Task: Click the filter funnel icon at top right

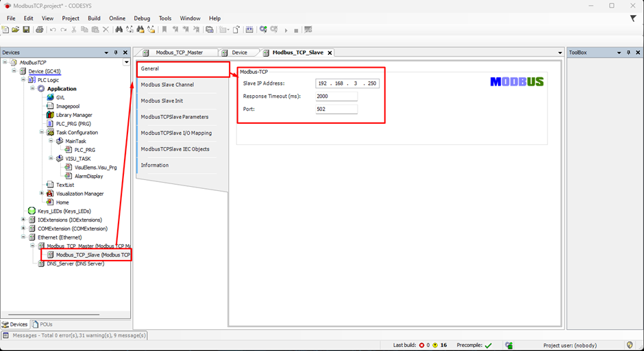Action: pos(633,18)
